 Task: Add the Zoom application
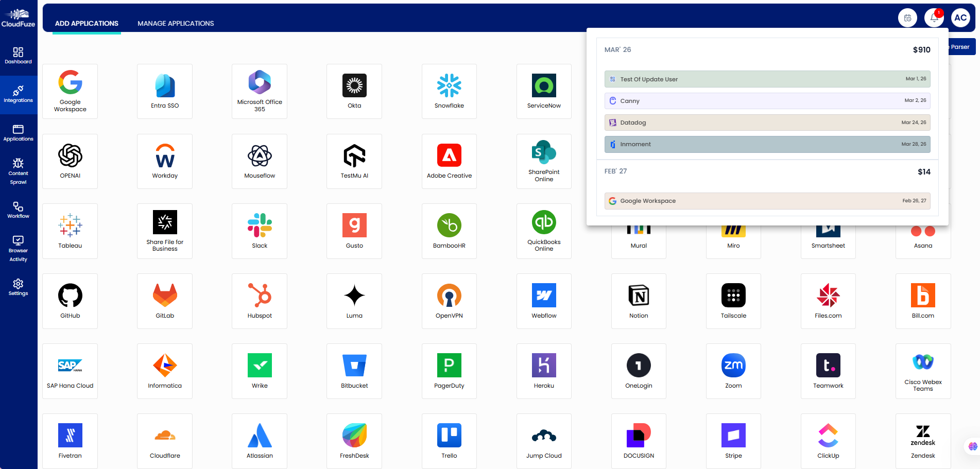(733, 371)
